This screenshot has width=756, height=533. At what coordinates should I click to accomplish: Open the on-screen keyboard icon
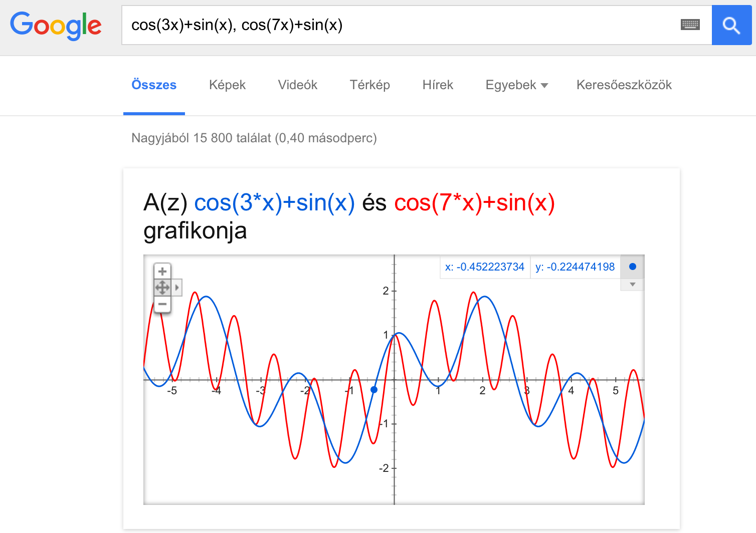point(690,25)
